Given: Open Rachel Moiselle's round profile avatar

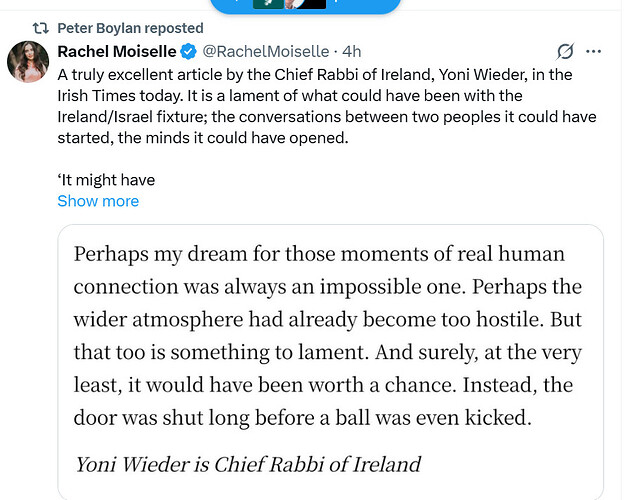Looking at the screenshot, I should 28,62.
